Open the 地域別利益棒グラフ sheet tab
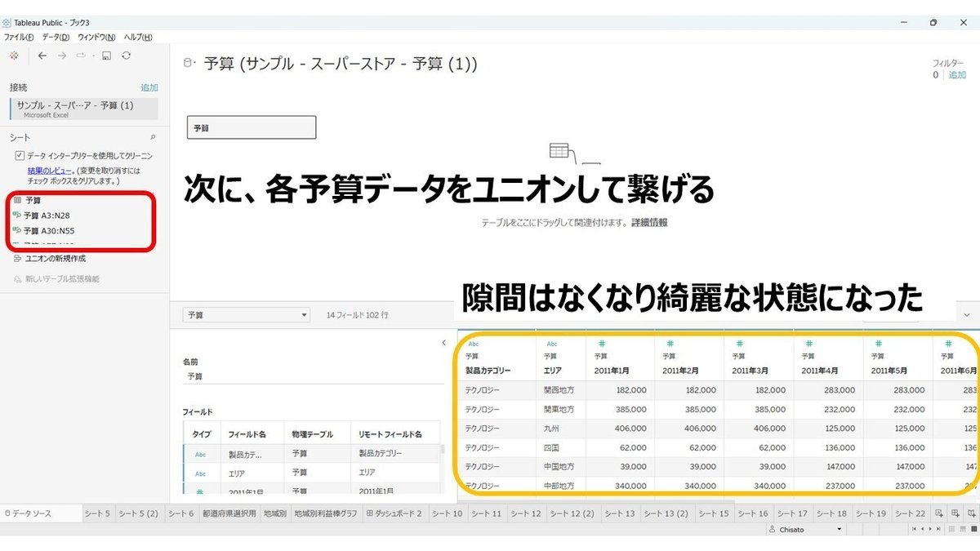The width and height of the screenshot is (980, 551). 326,513
